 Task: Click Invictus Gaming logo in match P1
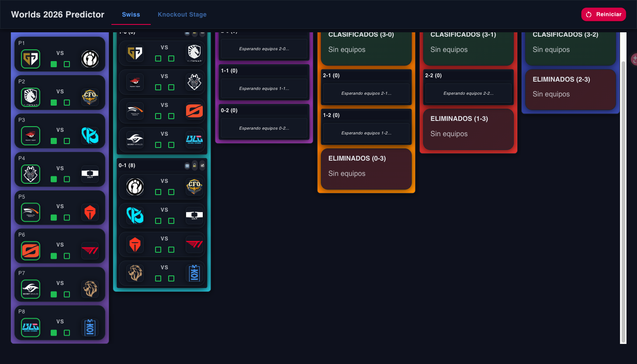click(x=90, y=59)
